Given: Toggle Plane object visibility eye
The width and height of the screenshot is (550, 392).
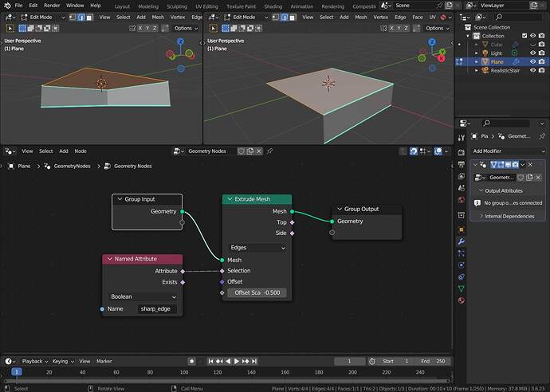Looking at the screenshot, I should (x=532, y=61).
